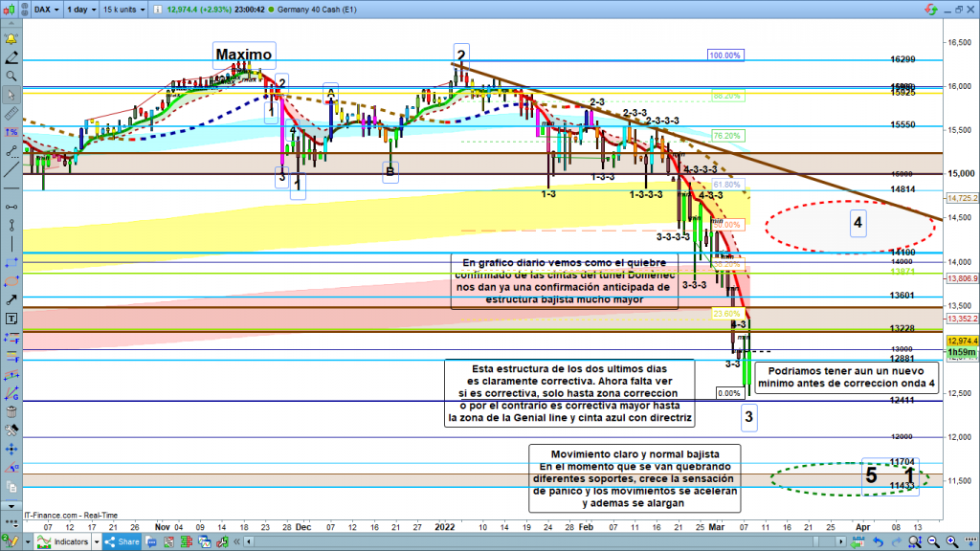The image size is (980, 551).
Task: Activate the magnifier zoom tool
Action: (11, 76)
